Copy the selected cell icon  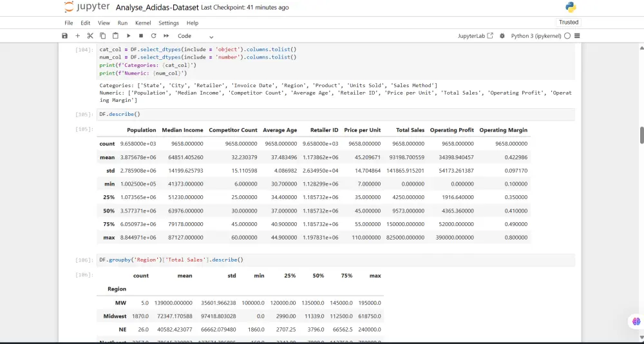102,36
